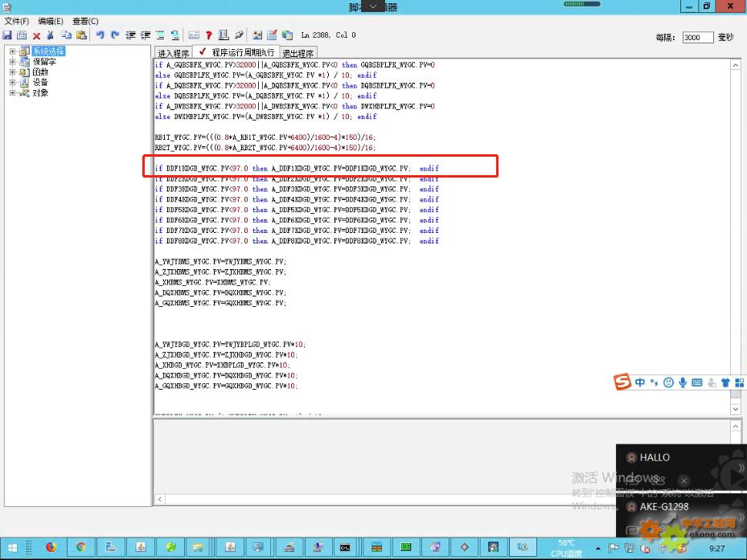Expand the 函数 tree node
Image resolution: width=747 pixels, height=560 pixels.
coord(13,72)
